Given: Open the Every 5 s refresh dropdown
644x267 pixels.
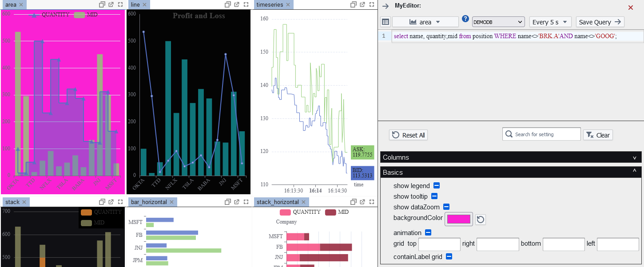Looking at the screenshot, I should click(x=550, y=22).
